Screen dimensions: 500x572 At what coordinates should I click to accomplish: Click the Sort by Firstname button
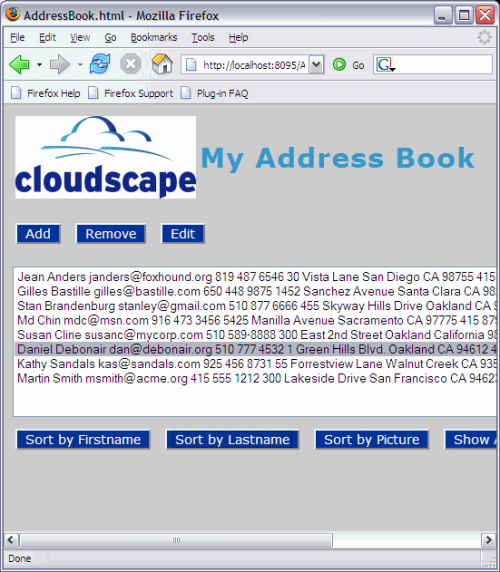pyautogui.click(x=83, y=440)
